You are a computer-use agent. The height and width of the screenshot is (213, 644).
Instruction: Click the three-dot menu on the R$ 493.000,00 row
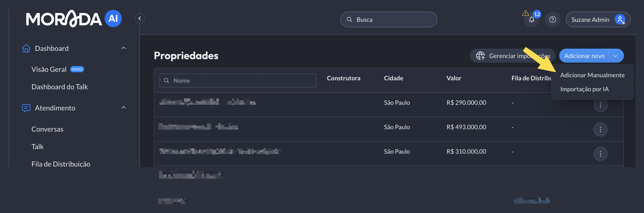[x=601, y=129]
